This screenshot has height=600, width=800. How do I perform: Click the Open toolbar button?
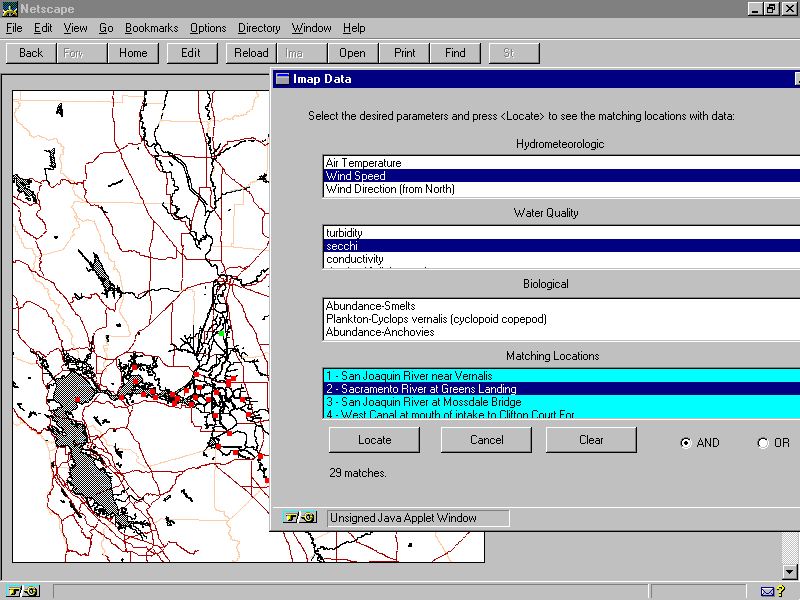coord(352,53)
